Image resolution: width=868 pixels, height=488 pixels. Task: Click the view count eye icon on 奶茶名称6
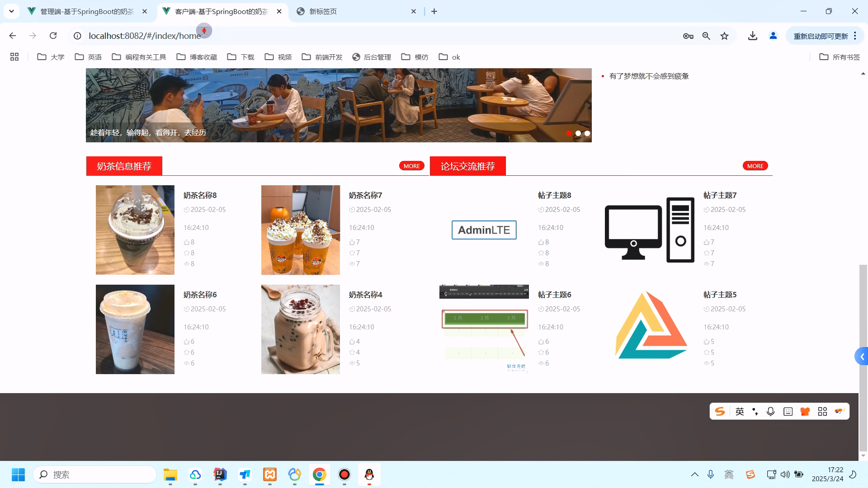(187, 363)
